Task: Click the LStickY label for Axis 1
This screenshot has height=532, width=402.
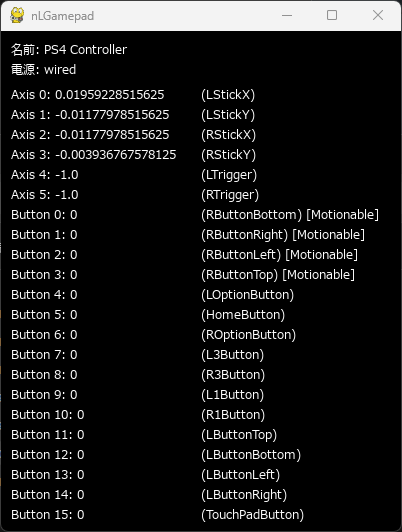Action: coord(228,115)
